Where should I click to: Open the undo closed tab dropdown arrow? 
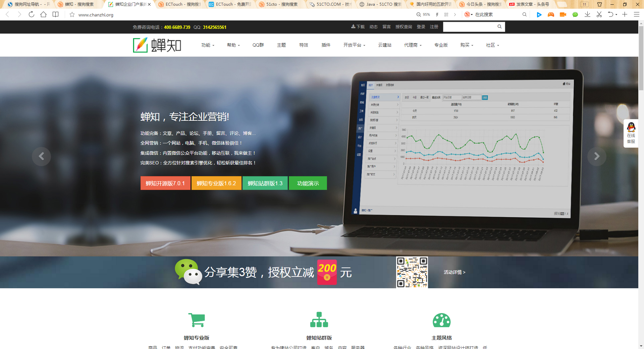click(616, 15)
